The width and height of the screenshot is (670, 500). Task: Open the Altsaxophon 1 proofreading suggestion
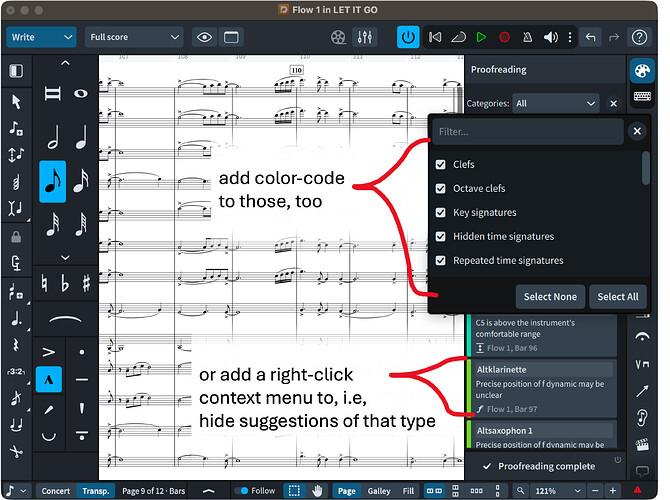542,434
